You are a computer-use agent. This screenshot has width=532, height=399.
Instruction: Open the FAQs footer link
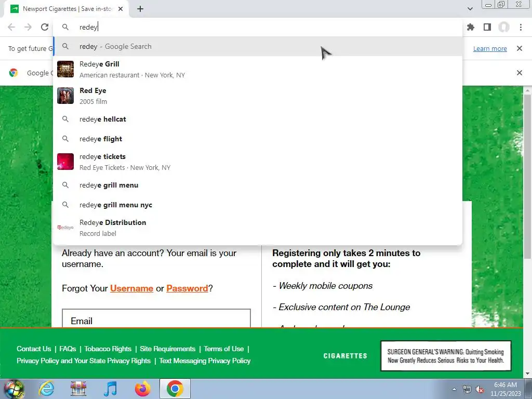click(68, 349)
